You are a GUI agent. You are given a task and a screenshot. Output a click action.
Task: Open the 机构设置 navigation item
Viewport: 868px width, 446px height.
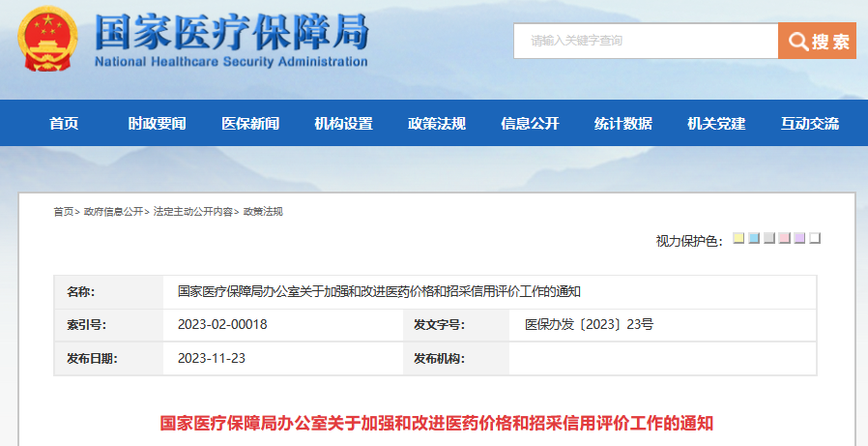(344, 123)
